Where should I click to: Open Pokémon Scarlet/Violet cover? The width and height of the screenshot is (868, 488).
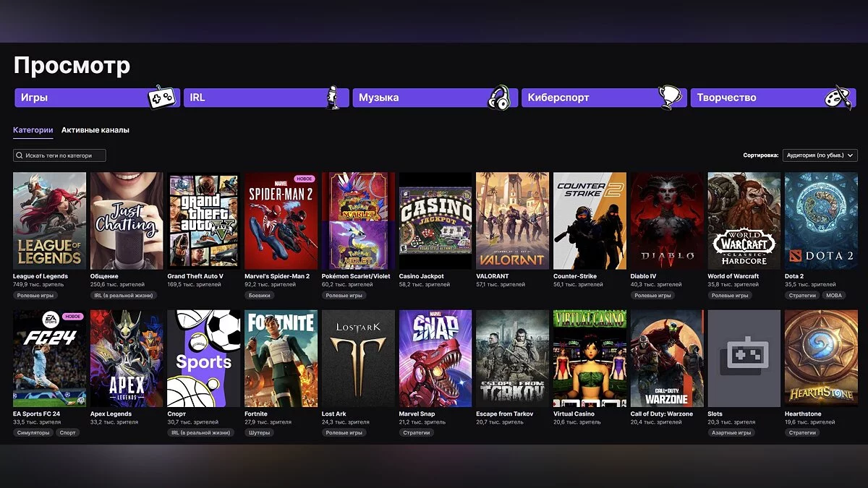(x=358, y=221)
